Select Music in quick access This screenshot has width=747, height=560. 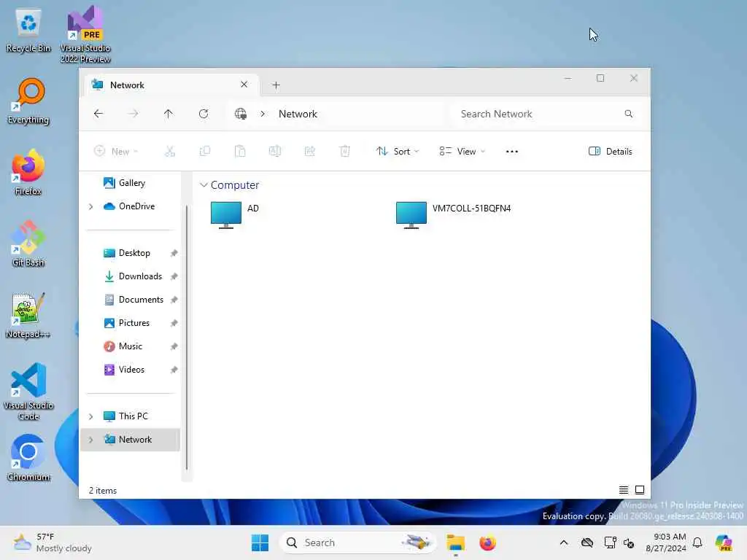coord(131,346)
